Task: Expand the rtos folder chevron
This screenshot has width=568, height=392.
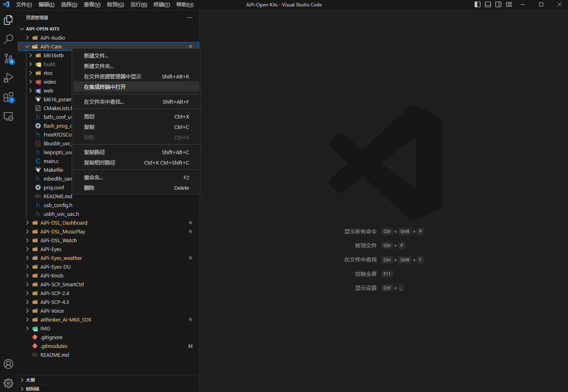Action: (30, 73)
